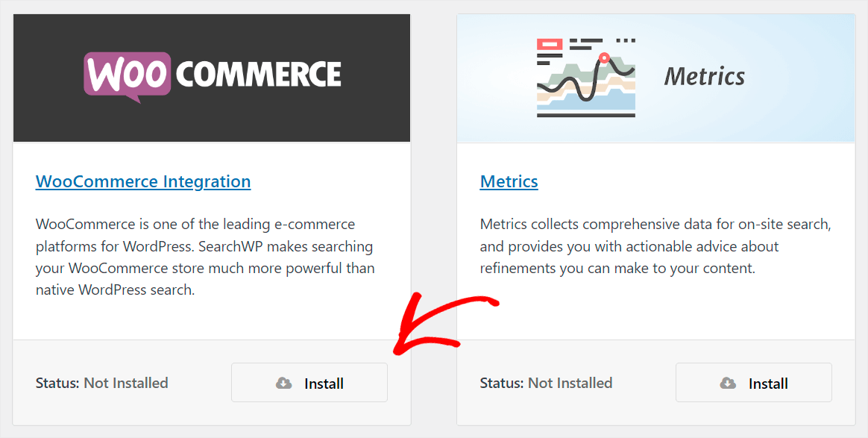Click the cloud download icon on Metrics Install

pyautogui.click(x=727, y=383)
